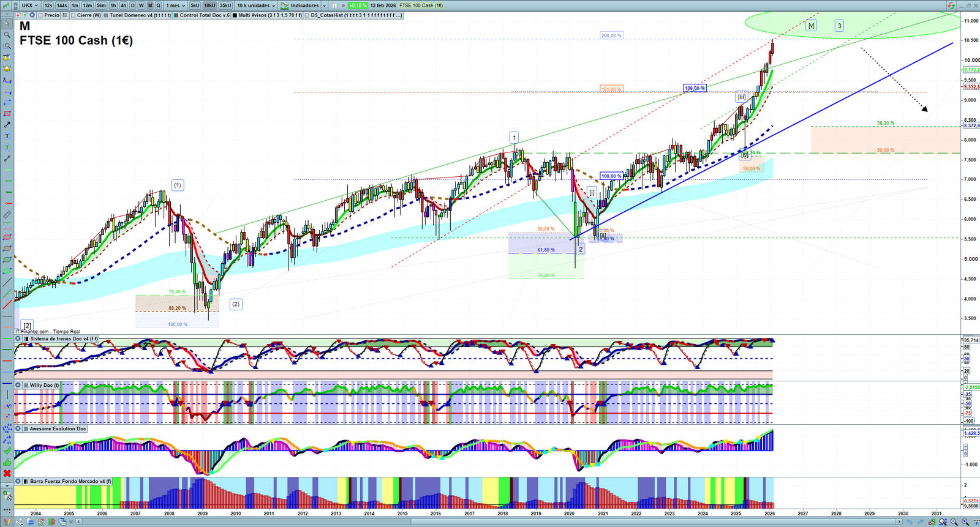This screenshot has height=527, width=980.
Task: Click the green checkmark icon in left toolbar
Action: click(7, 451)
